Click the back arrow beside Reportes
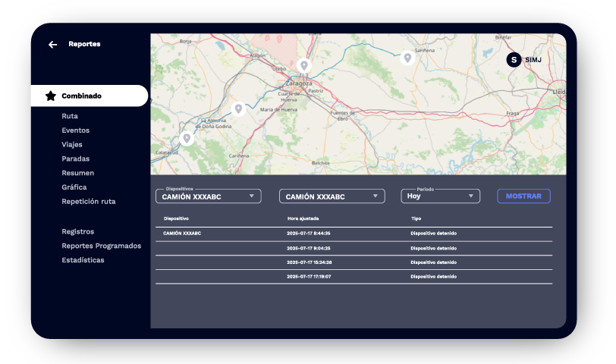The height and width of the screenshot is (364, 616). [52, 45]
